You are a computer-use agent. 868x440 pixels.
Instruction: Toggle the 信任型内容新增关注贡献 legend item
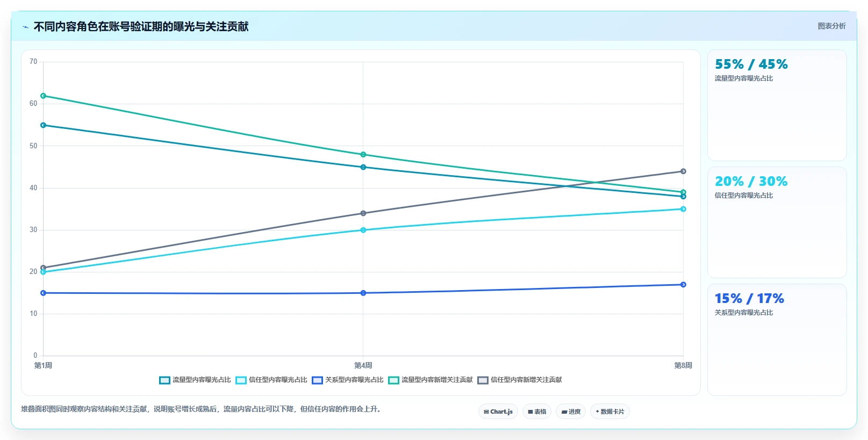(x=520, y=380)
